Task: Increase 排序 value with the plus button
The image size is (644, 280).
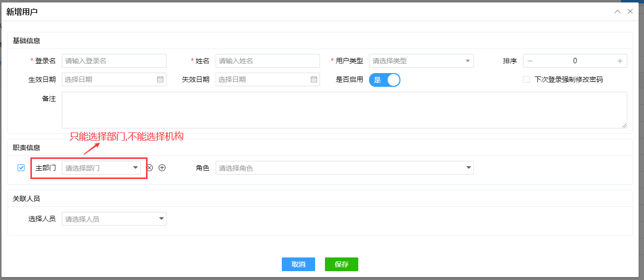Action: [x=620, y=61]
